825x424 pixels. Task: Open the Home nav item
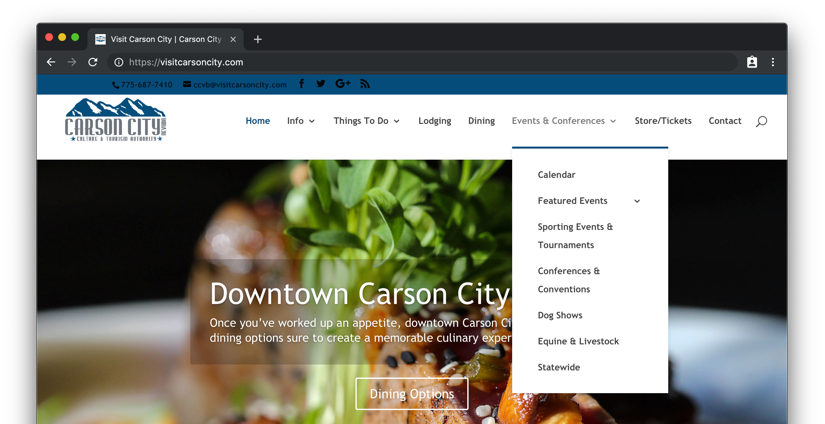(x=258, y=121)
